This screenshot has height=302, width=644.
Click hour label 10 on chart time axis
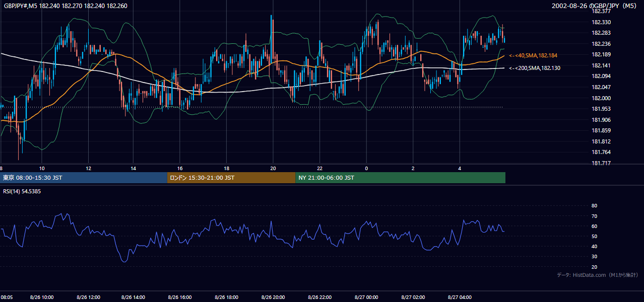[42, 169]
